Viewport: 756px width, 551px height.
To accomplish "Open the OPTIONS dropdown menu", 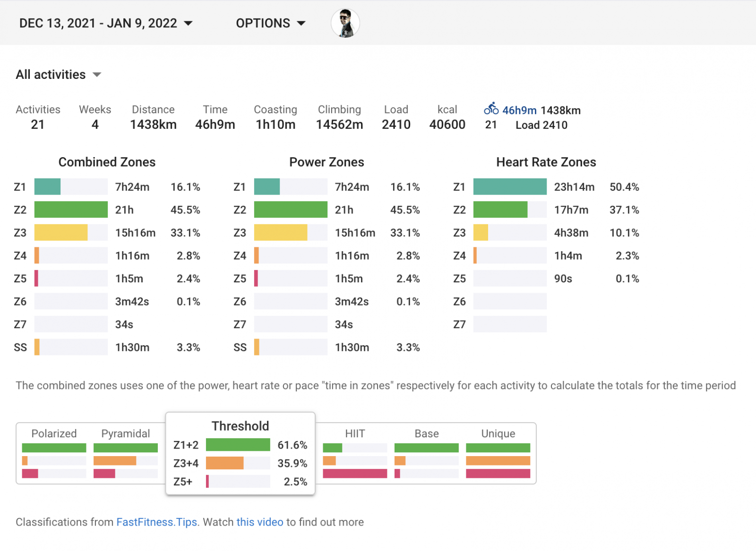I will (x=271, y=23).
